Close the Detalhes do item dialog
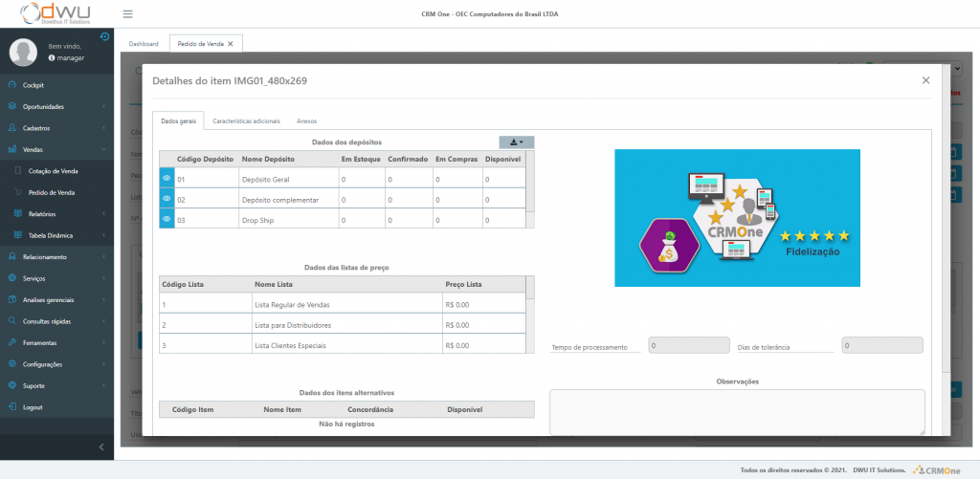 click(925, 80)
